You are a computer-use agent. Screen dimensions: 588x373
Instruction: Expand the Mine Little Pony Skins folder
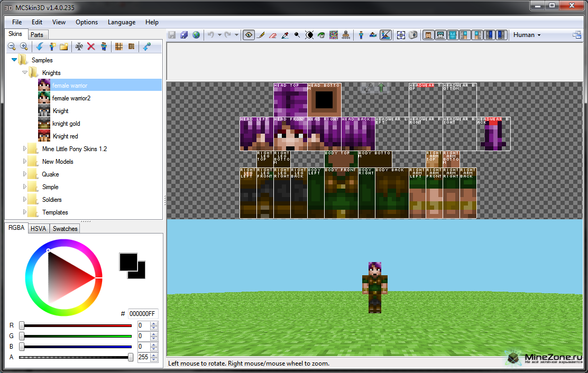click(x=24, y=149)
